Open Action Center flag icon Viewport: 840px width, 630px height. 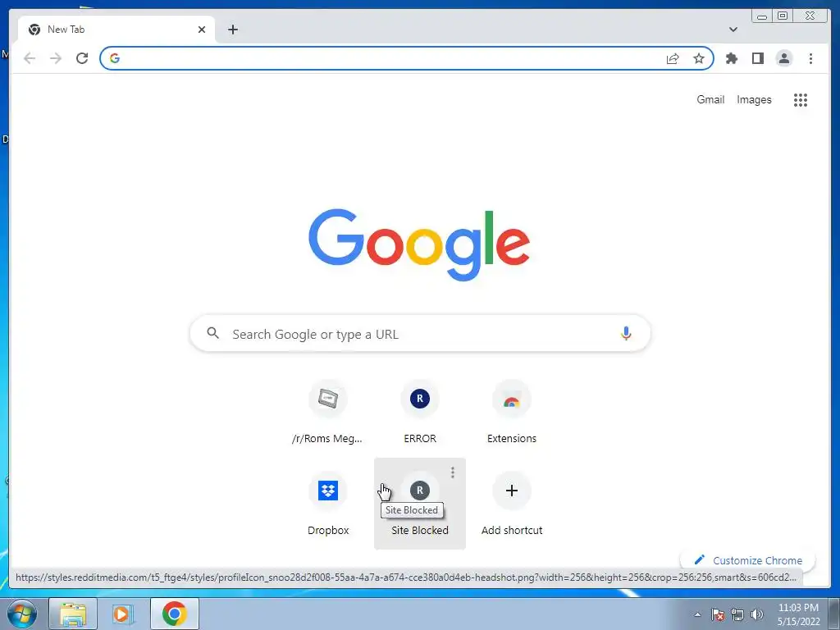(x=717, y=614)
